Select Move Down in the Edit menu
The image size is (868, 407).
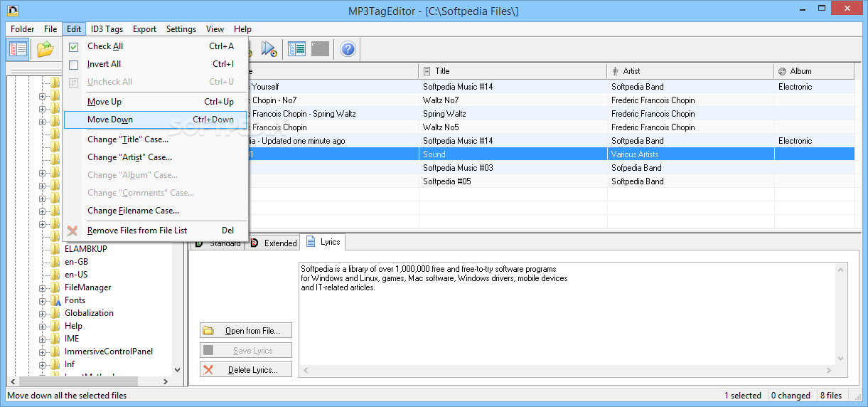(x=155, y=120)
